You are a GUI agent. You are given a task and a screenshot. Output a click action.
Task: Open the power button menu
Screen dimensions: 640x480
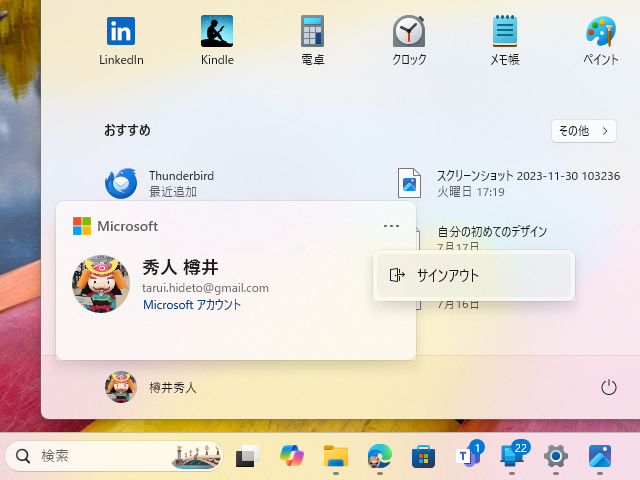609,387
